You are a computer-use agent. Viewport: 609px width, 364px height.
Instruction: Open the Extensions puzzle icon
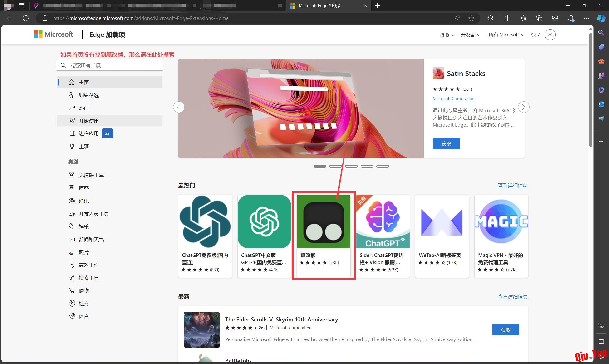(490, 18)
